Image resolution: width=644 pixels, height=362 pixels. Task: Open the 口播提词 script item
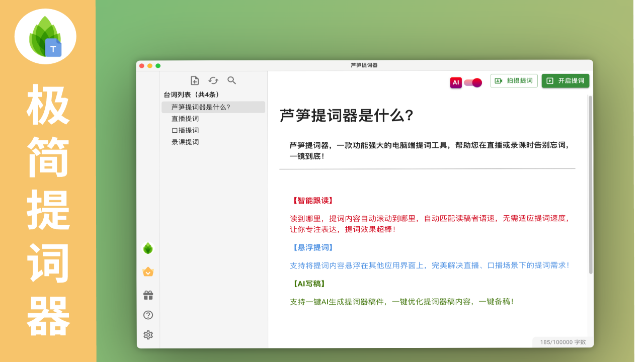pos(185,130)
